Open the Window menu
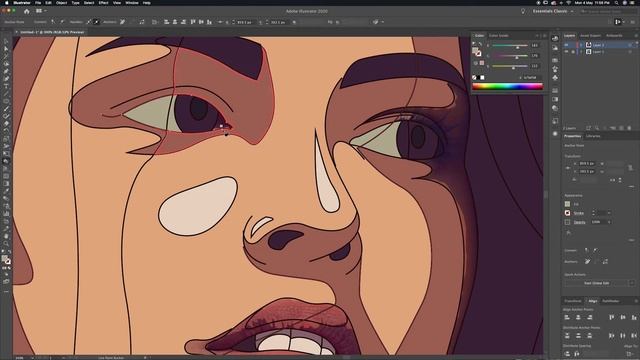The image size is (640, 360). click(132, 2)
